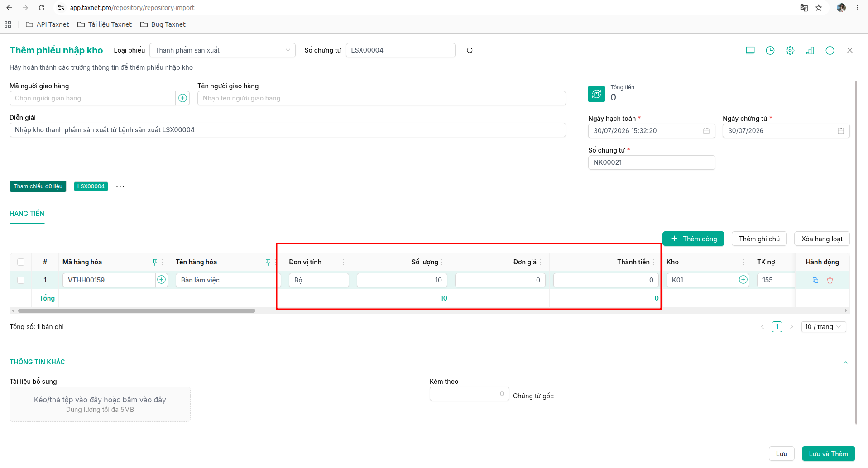
Task: Toggle the header select-all checkbox
Action: (x=21, y=262)
